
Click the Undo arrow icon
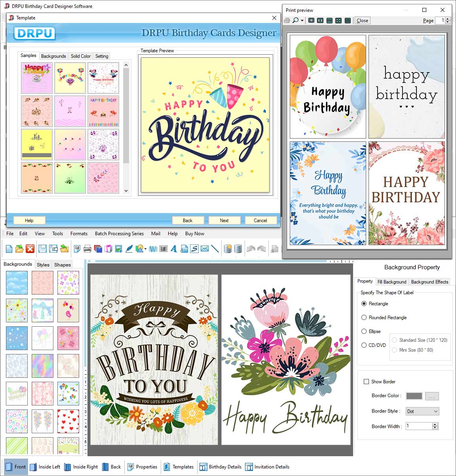coord(251,248)
